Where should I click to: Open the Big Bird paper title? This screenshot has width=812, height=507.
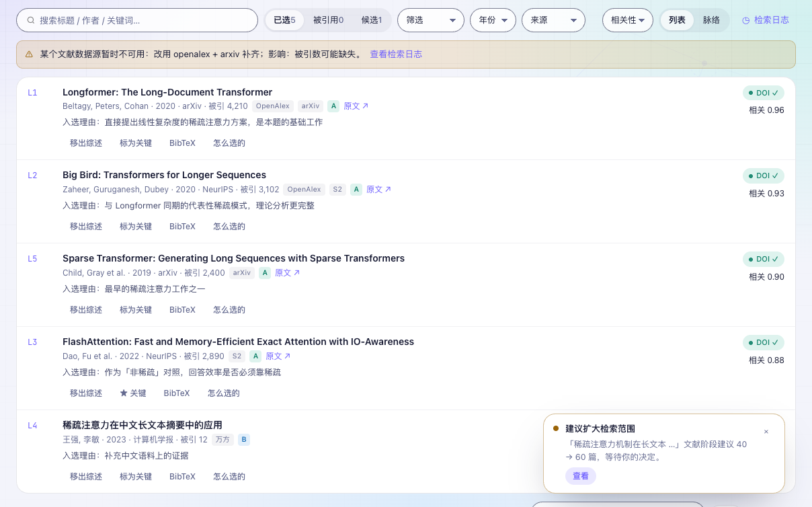(164, 175)
